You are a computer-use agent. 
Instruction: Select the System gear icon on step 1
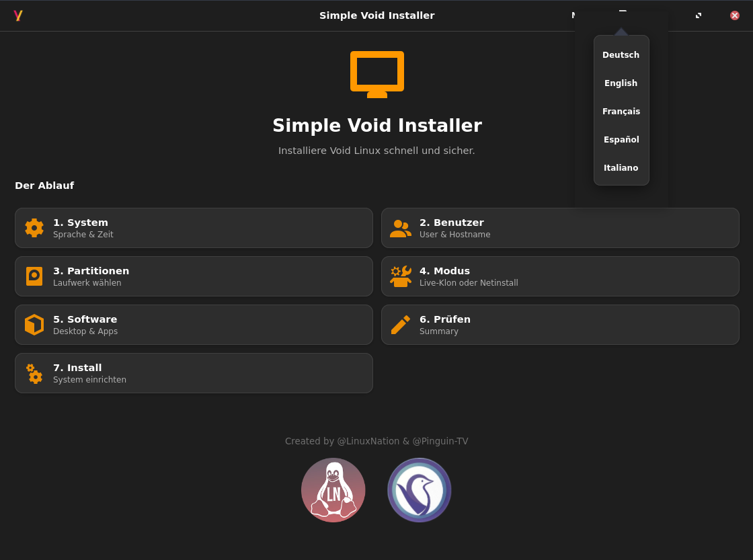[x=34, y=227]
